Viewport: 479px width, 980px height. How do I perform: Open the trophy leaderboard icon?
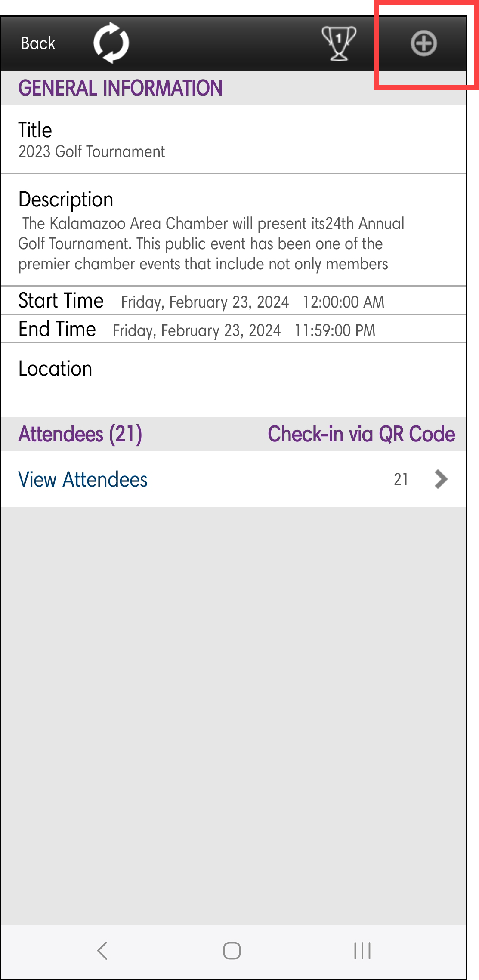(x=339, y=43)
